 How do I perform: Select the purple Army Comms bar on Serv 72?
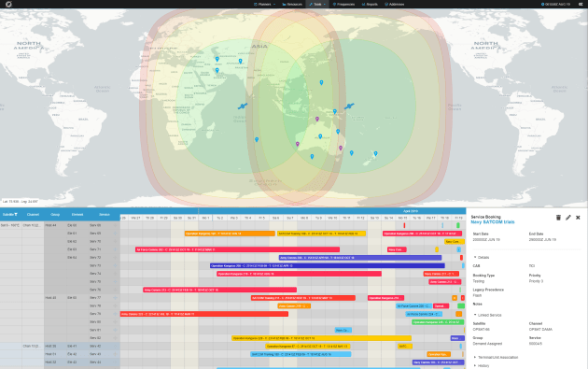click(x=360, y=258)
